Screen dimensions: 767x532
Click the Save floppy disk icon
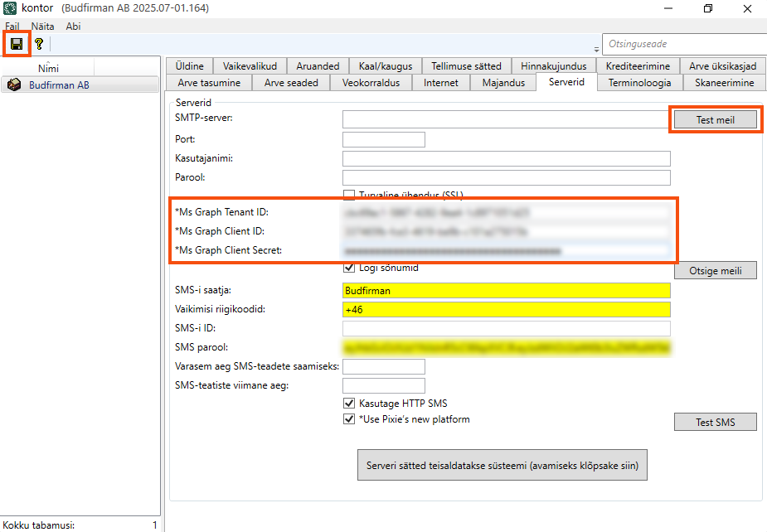tap(17, 43)
